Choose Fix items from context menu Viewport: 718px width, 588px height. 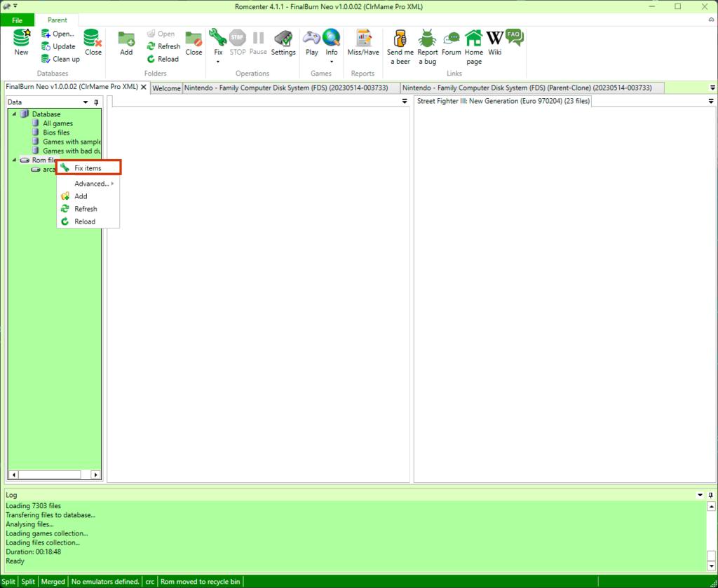click(x=88, y=168)
